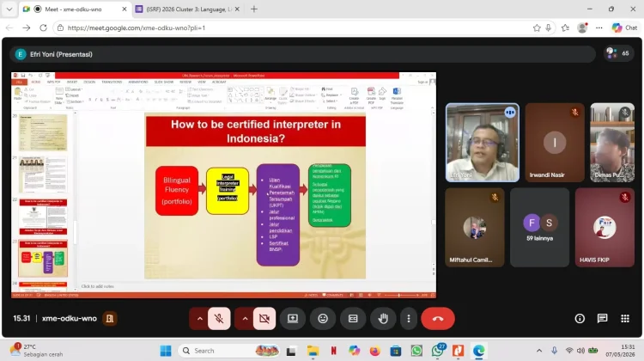Select the Dimas participant tile
The width and height of the screenshot is (644, 361).
point(612,143)
